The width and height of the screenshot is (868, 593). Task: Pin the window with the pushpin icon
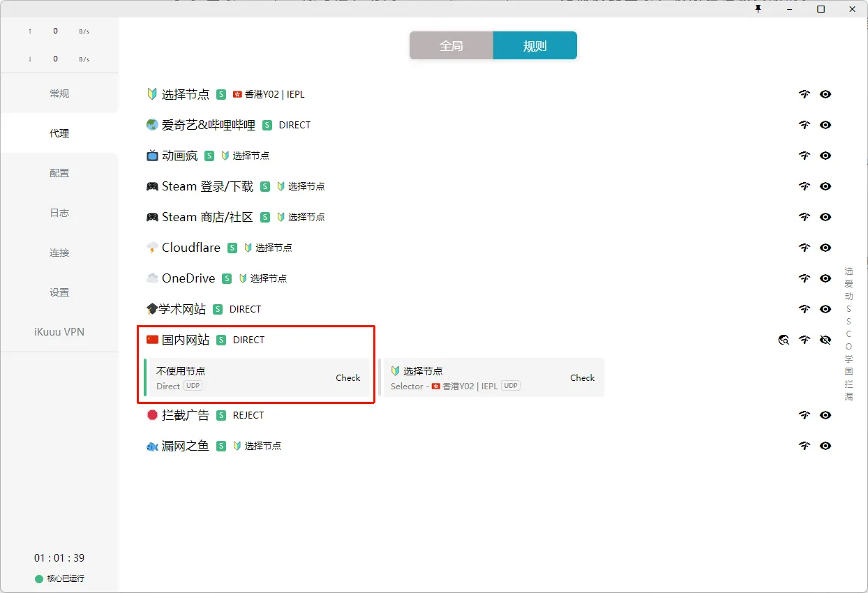pyautogui.click(x=758, y=9)
